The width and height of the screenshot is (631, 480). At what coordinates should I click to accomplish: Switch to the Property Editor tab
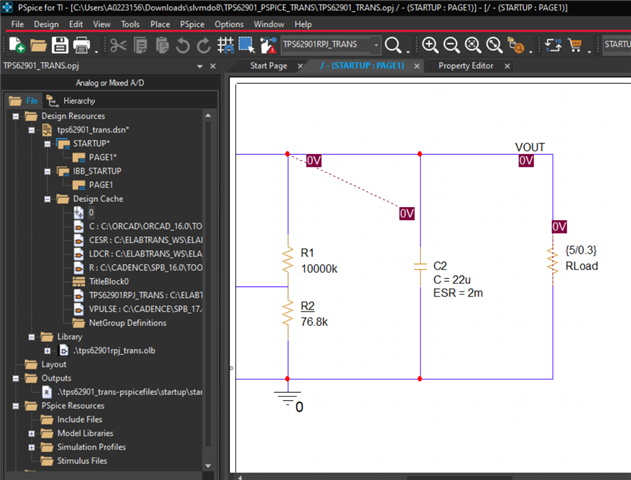point(466,66)
